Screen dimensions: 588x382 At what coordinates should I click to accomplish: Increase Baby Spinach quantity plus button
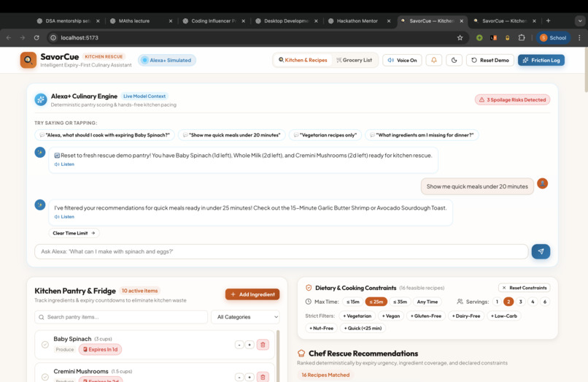pos(249,345)
